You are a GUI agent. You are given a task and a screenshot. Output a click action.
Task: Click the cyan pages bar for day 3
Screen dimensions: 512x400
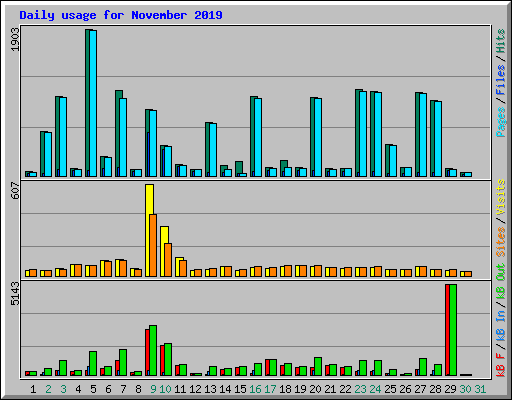point(63,137)
